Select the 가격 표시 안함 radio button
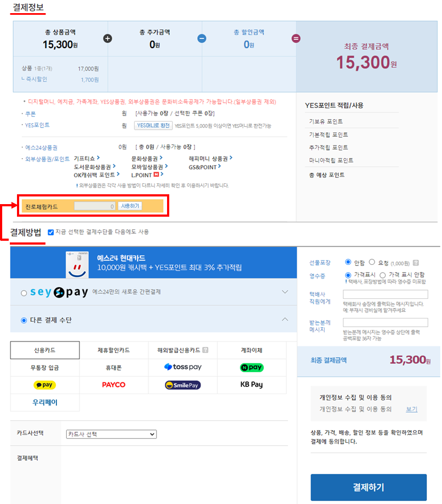This screenshot has width=442, height=504. 383,275
